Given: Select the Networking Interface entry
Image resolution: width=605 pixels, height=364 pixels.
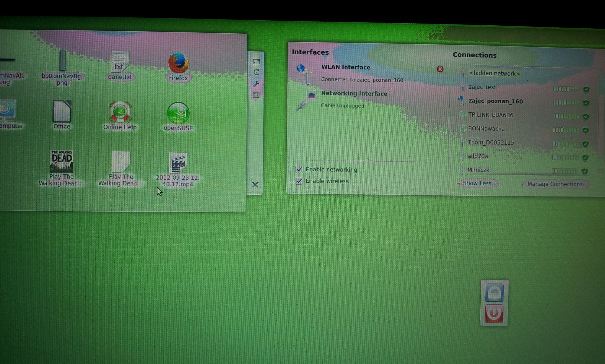Looking at the screenshot, I should (x=354, y=94).
